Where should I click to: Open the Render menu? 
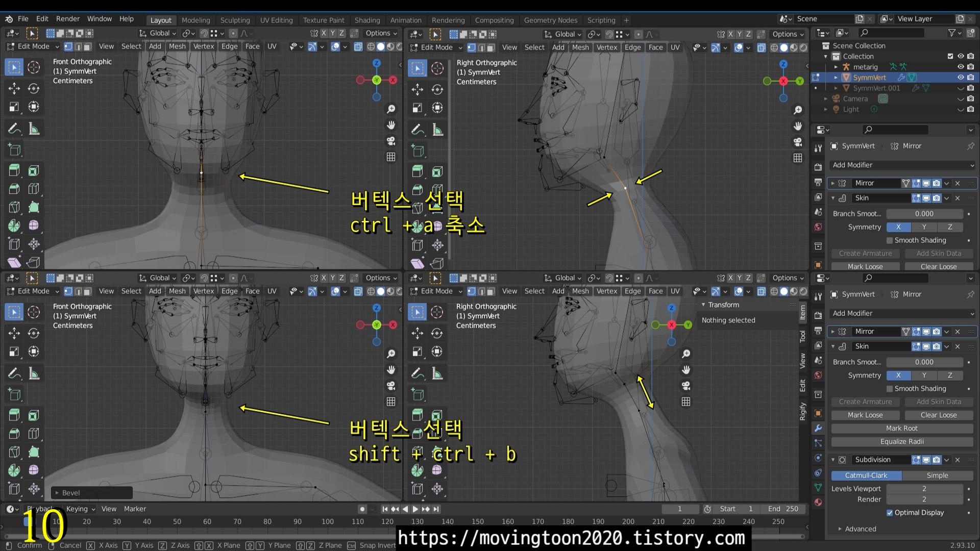[68, 19]
